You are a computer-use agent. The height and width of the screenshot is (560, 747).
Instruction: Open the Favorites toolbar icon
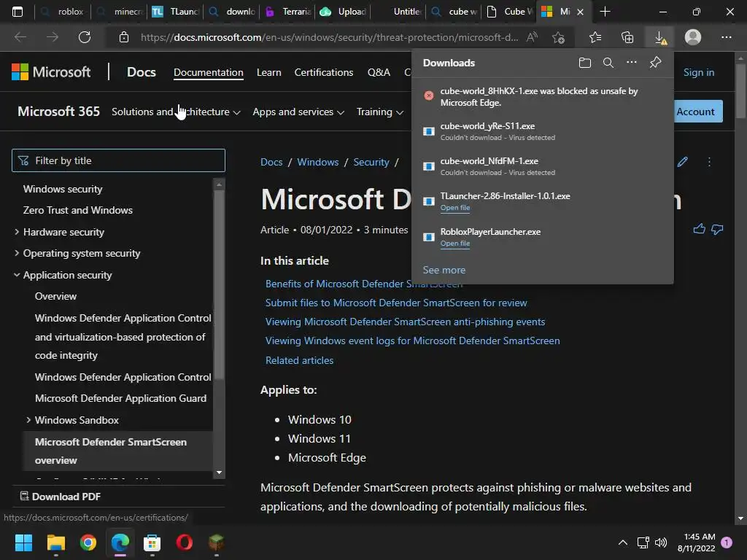pyautogui.click(x=595, y=37)
